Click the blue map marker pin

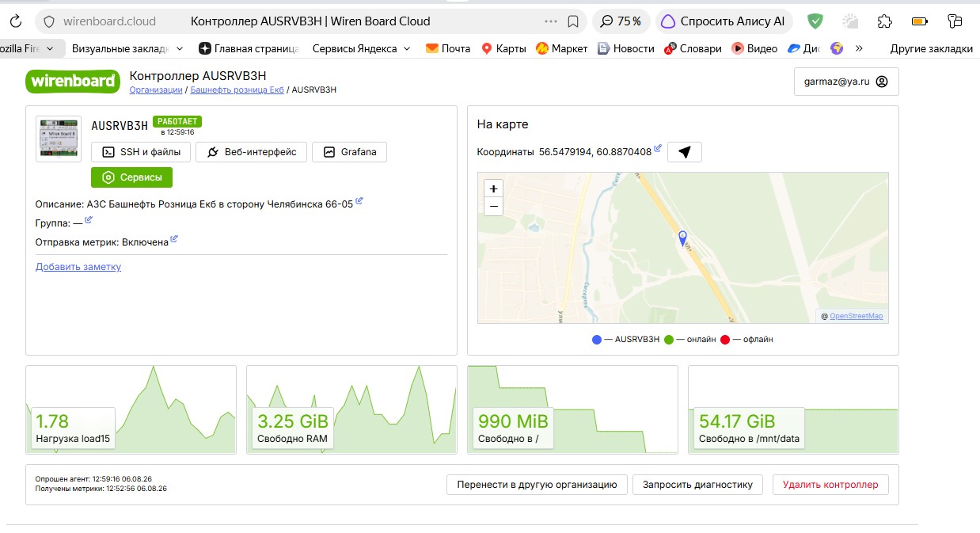pyautogui.click(x=683, y=238)
